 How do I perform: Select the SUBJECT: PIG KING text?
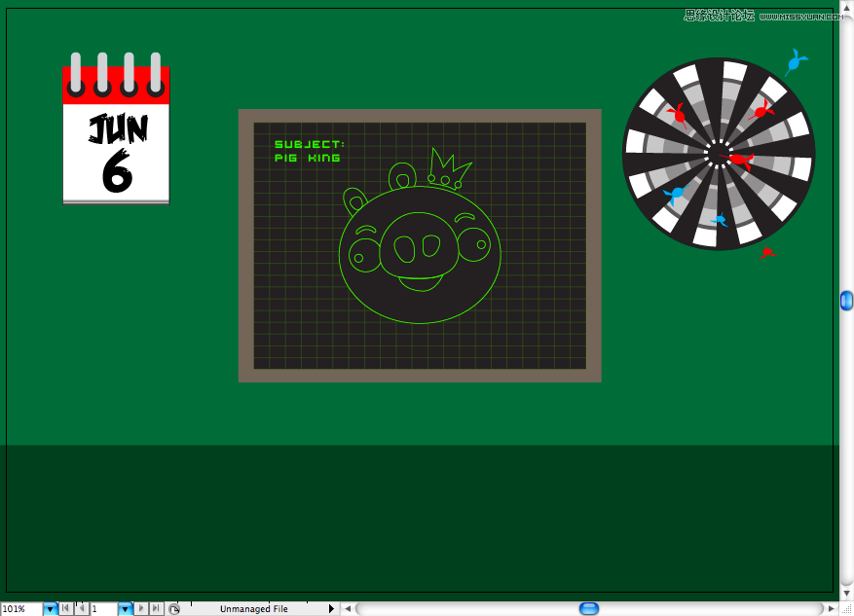310,151
